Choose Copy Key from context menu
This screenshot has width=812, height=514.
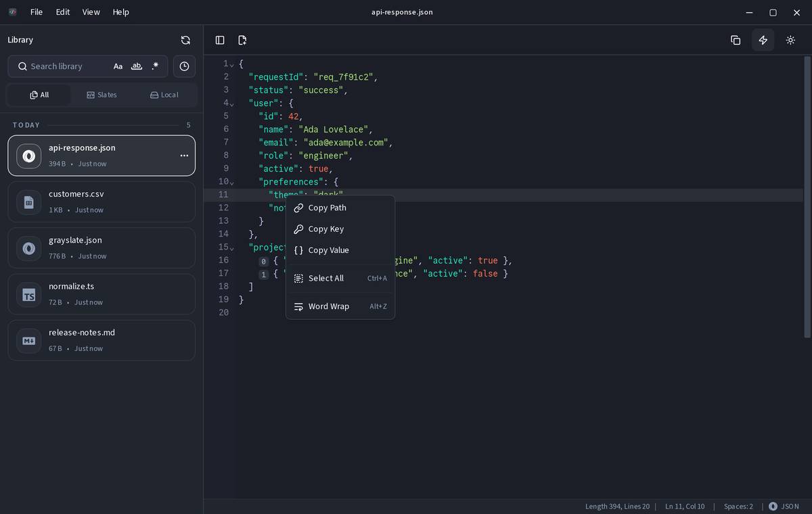click(340, 229)
